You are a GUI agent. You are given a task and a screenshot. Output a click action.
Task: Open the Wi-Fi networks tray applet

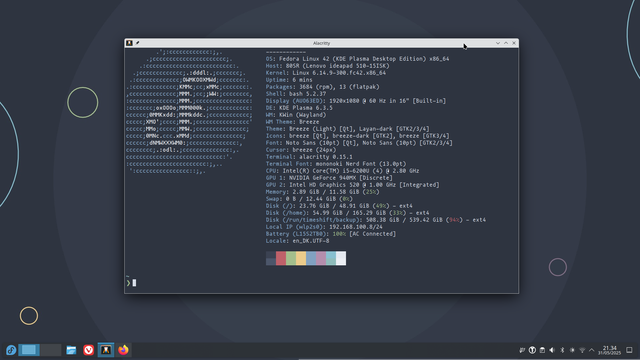tap(582, 350)
